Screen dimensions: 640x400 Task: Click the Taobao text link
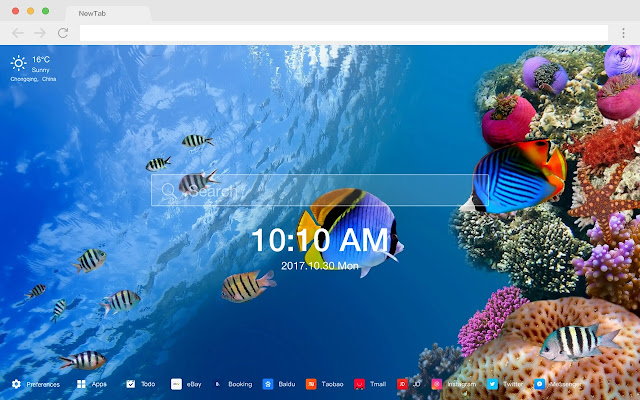pyautogui.click(x=332, y=384)
